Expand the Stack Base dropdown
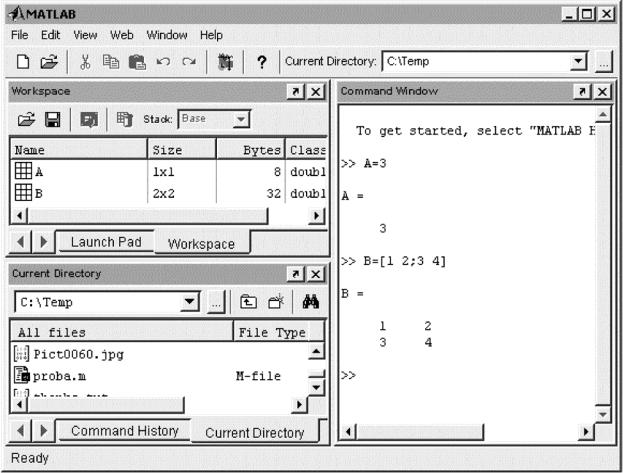This screenshot has width=623, height=473. pyautogui.click(x=240, y=119)
